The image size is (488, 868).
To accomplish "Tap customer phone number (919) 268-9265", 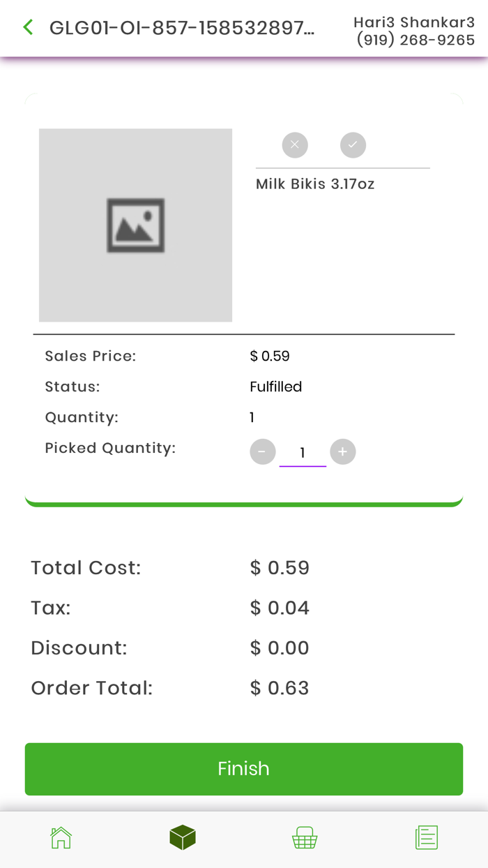I will coord(415,40).
